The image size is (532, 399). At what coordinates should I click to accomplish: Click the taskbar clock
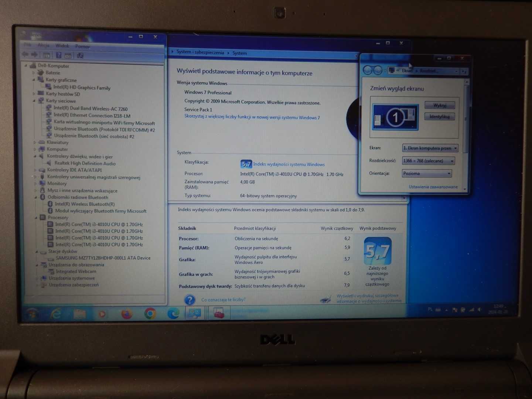click(499, 309)
